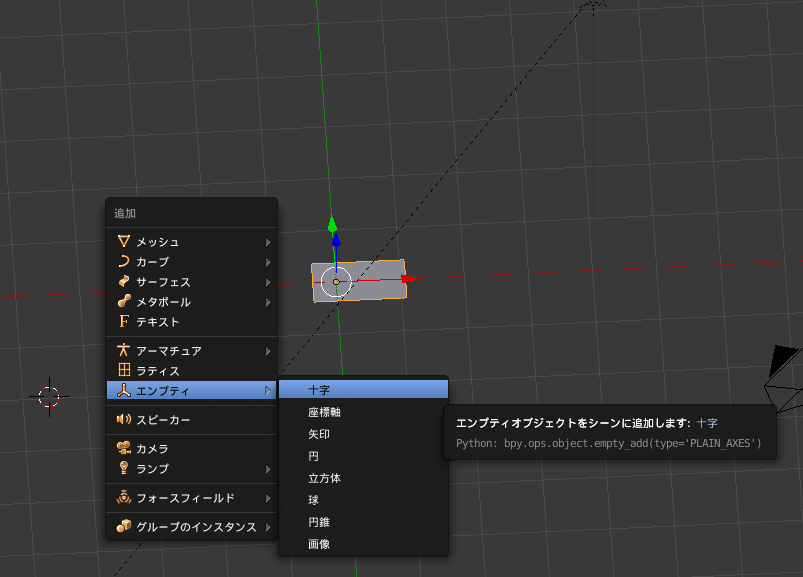
Task: Add a カメラ (Camera) object
Action: [x=192, y=448]
